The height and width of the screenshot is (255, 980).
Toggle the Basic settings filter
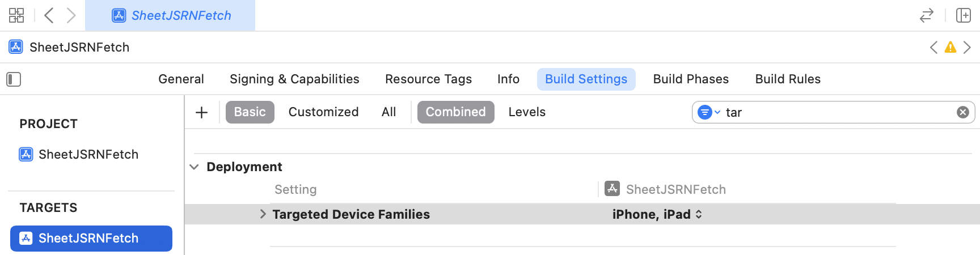pos(250,112)
